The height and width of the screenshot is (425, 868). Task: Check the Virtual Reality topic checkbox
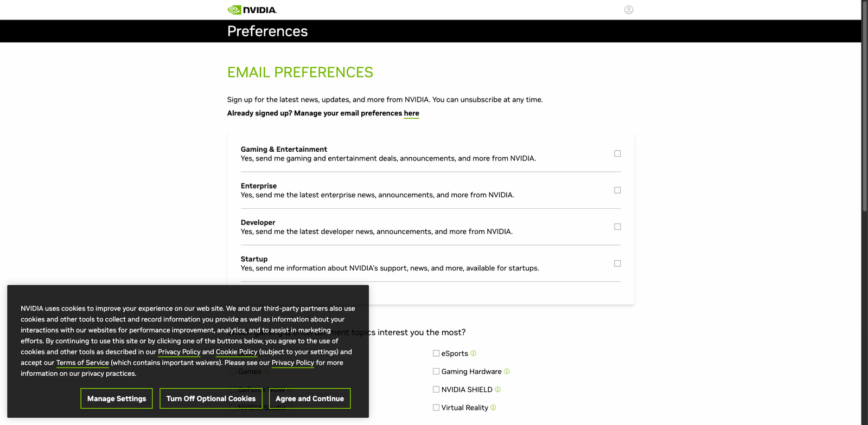click(x=436, y=408)
